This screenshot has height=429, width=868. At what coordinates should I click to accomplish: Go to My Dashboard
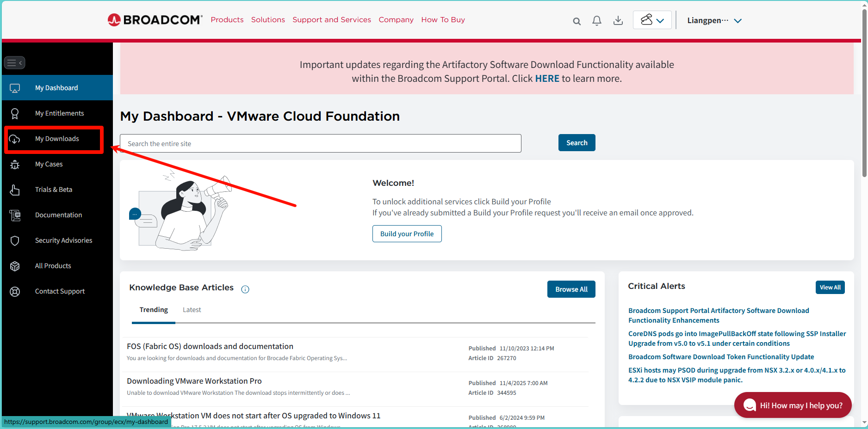pyautogui.click(x=57, y=88)
